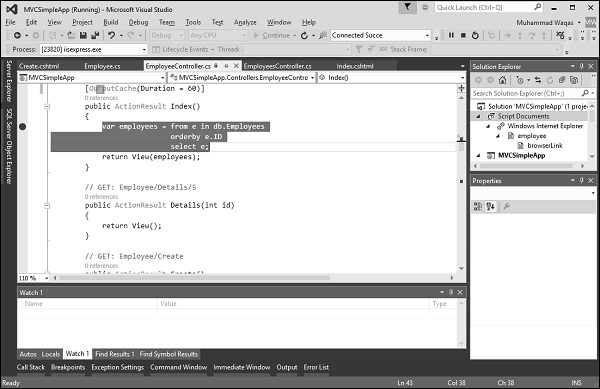This screenshot has width=600, height=389.
Task: Switch to EmployeesController.cs tab
Action: coord(277,66)
